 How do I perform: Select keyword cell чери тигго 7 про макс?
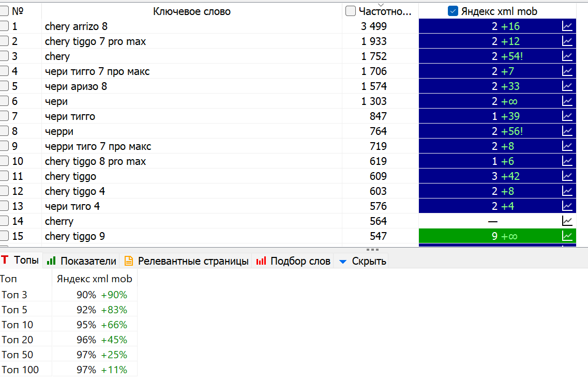tap(192, 71)
